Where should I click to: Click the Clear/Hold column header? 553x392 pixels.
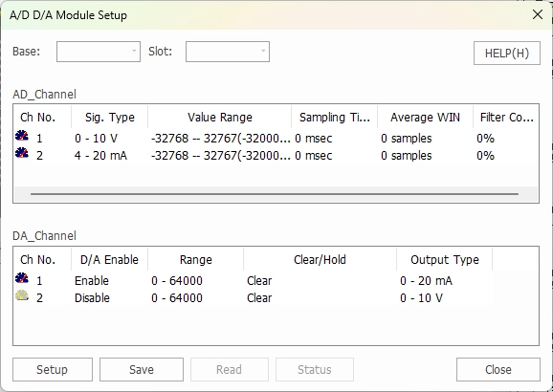tap(320, 259)
